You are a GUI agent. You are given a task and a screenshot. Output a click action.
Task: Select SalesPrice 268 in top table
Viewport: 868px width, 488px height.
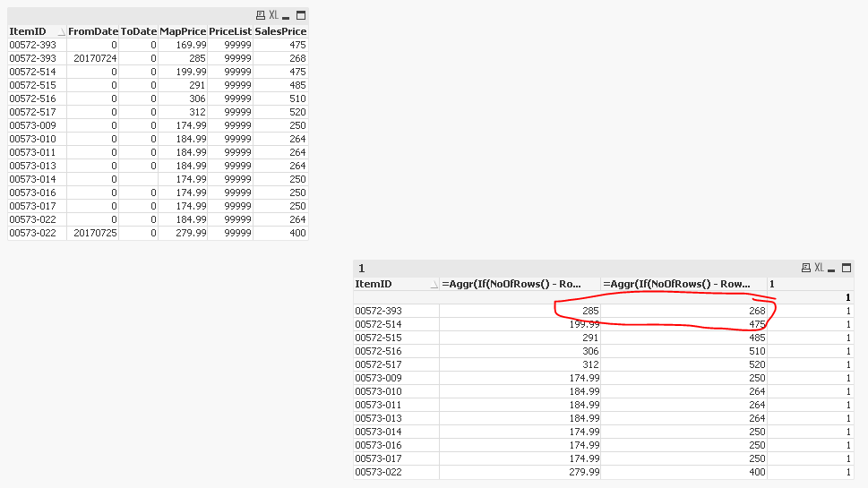click(x=280, y=58)
